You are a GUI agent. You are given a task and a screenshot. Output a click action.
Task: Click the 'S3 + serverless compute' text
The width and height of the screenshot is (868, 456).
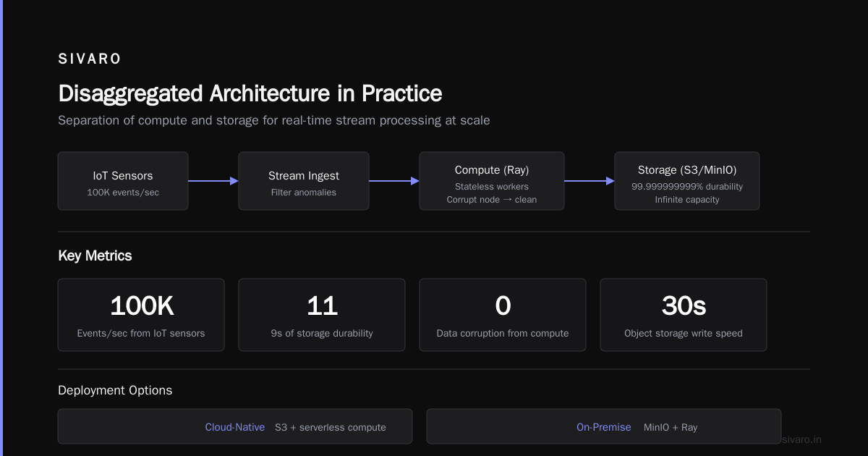331,427
